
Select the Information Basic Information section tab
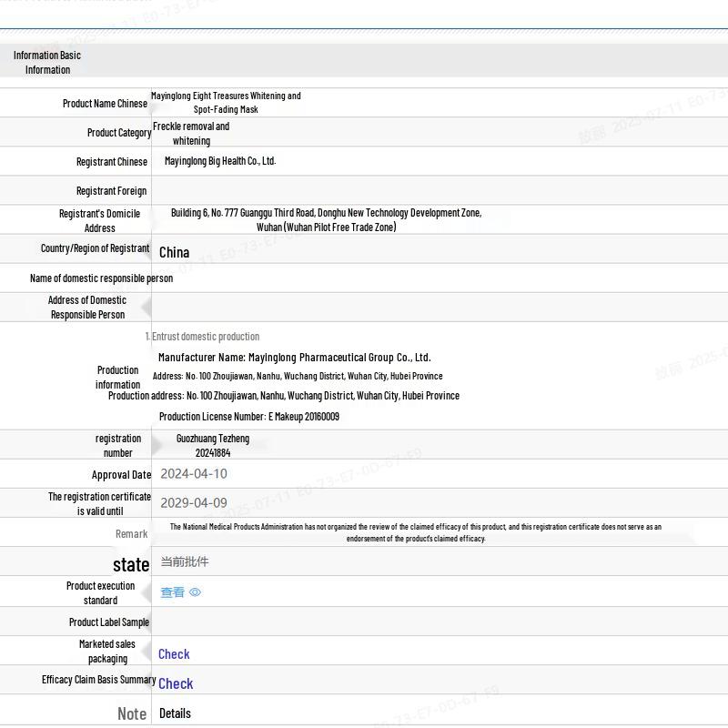point(47,62)
